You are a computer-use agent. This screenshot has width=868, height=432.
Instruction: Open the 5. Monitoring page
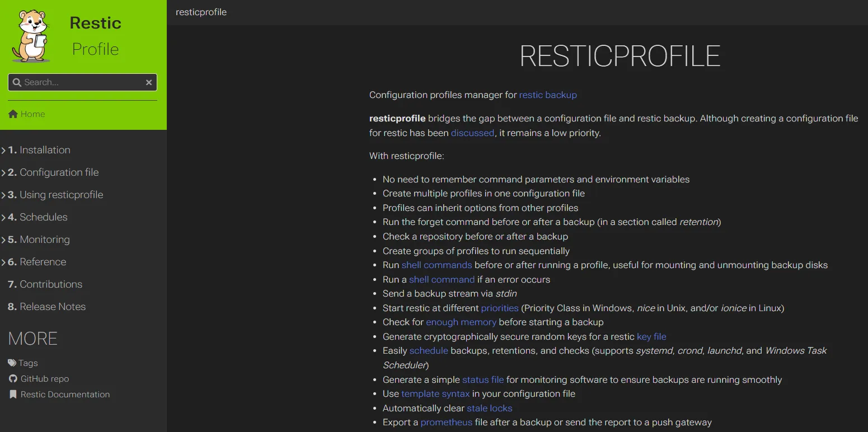coord(39,240)
